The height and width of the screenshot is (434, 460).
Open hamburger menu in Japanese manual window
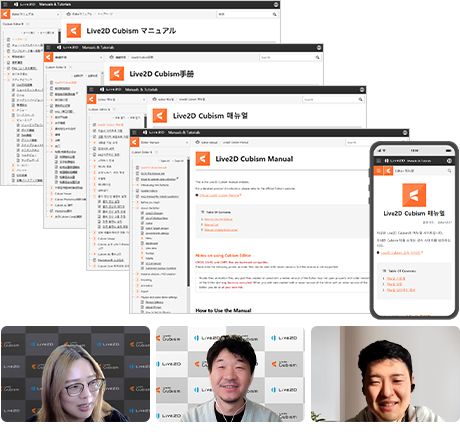tap(5, 4)
